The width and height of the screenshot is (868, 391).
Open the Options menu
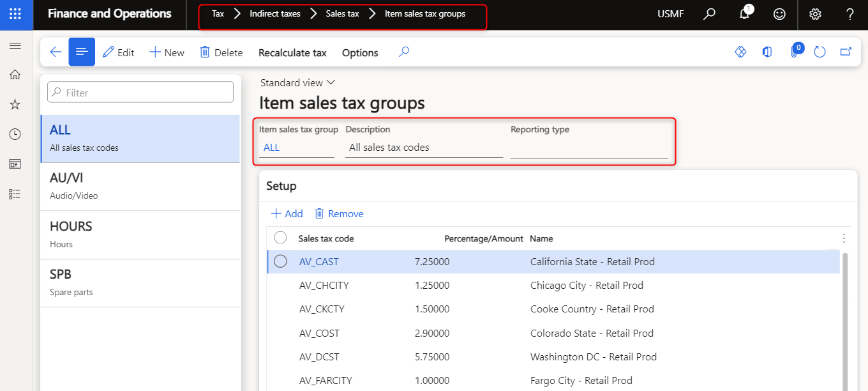click(360, 52)
